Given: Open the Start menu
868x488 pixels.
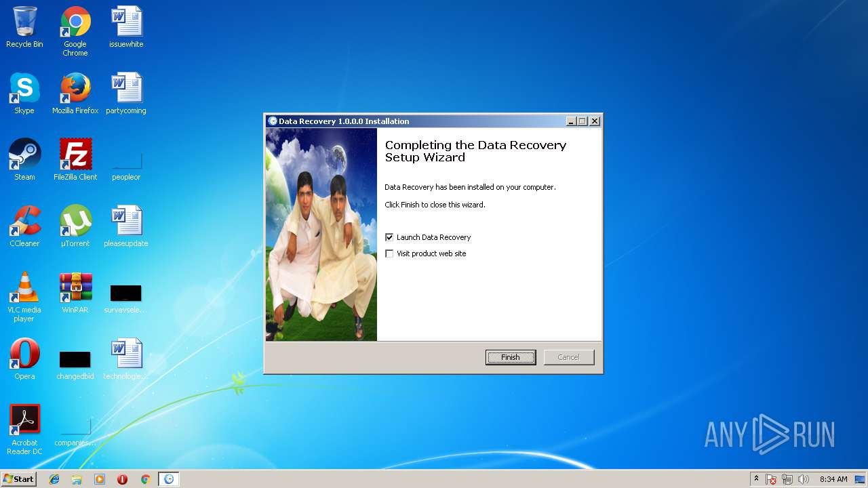Looking at the screenshot, I should click(18, 479).
